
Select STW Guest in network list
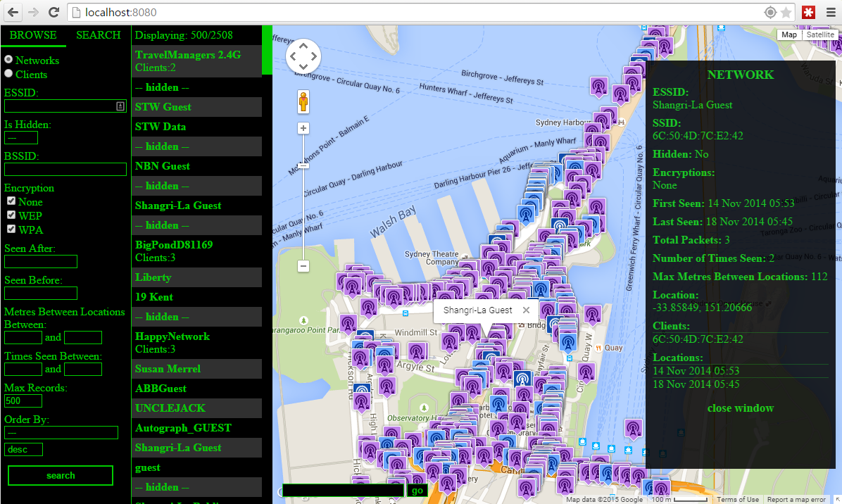196,107
